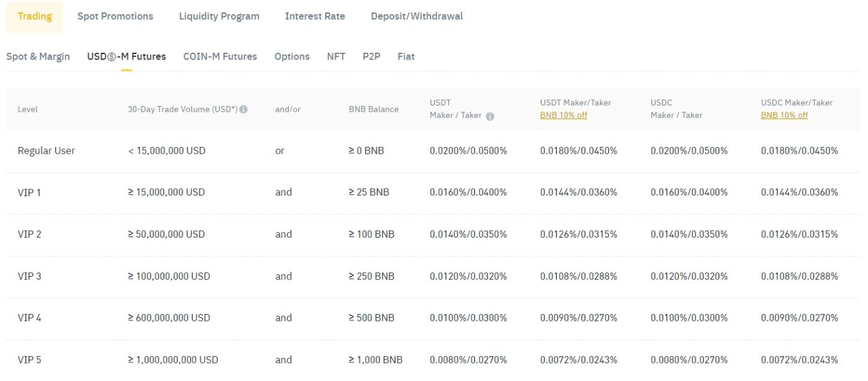
Task: Open COIN-M Futures sub-tab
Action: (x=220, y=56)
